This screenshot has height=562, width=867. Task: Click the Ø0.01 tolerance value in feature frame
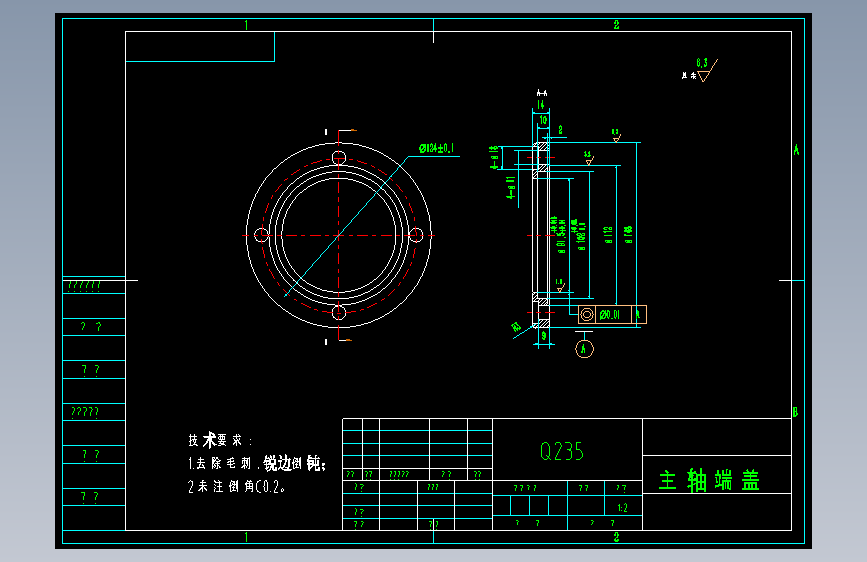coord(610,315)
